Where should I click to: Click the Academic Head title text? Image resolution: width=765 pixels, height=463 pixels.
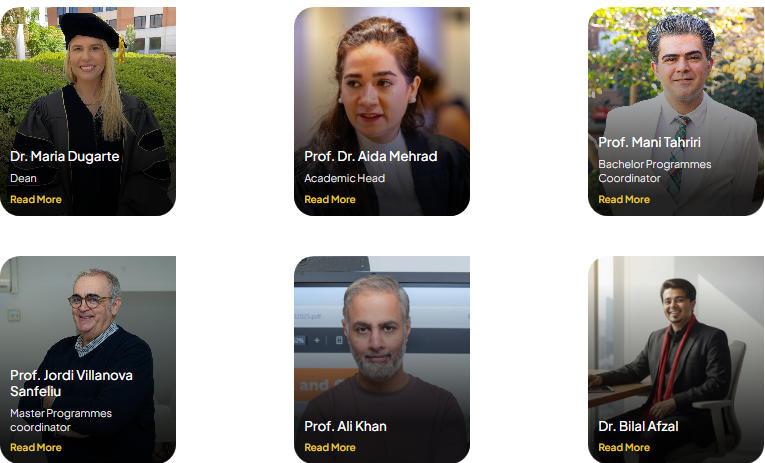pyautogui.click(x=344, y=179)
